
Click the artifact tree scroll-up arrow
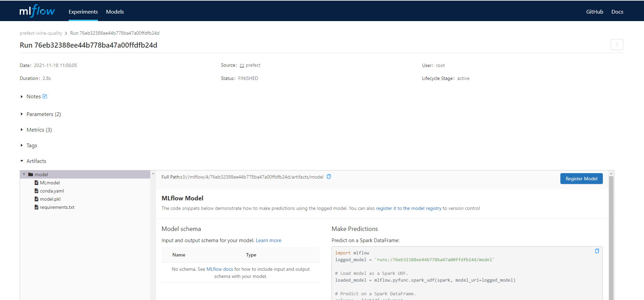[x=153, y=173]
